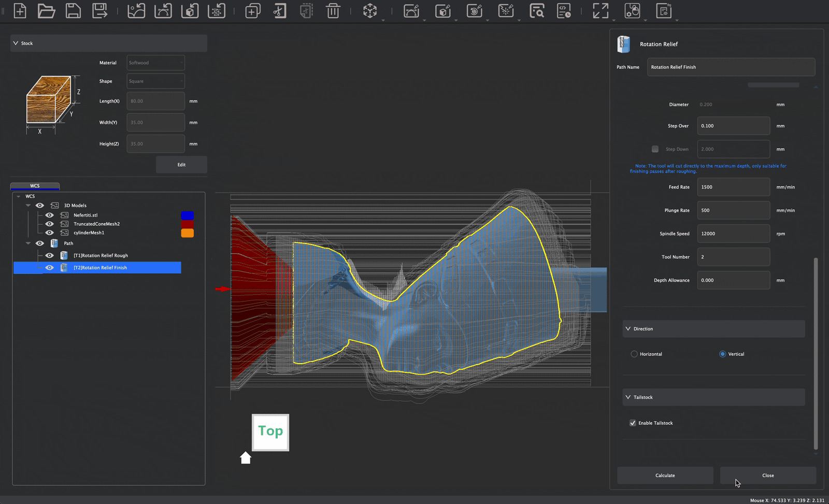
Task: Switch to the WCS tab
Action: pyautogui.click(x=34, y=185)
